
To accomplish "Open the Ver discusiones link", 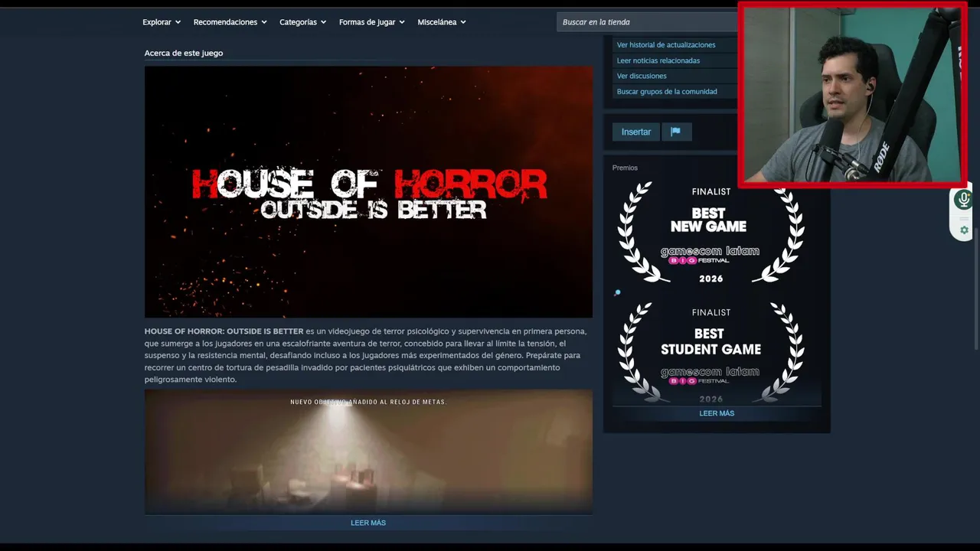I will [x=642, y=76].
